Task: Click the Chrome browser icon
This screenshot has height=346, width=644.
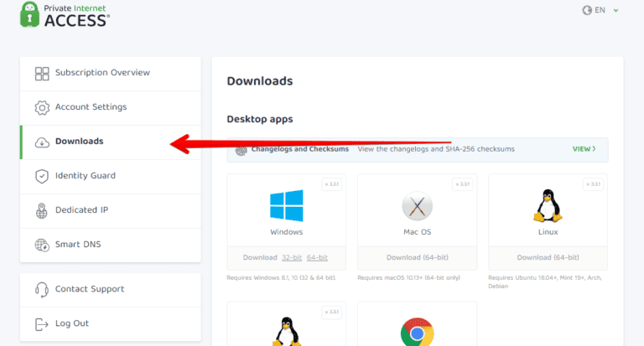Action: pyautogui.click(x=417, y=331)
